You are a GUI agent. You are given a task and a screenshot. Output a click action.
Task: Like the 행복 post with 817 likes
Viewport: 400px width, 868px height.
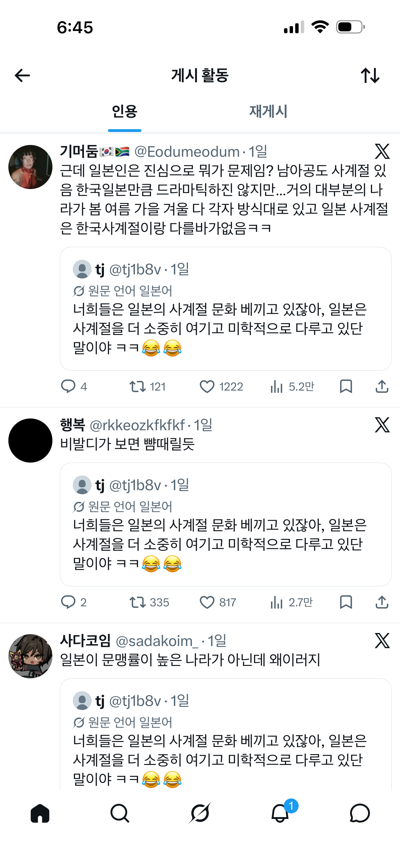tap(207, 602)
